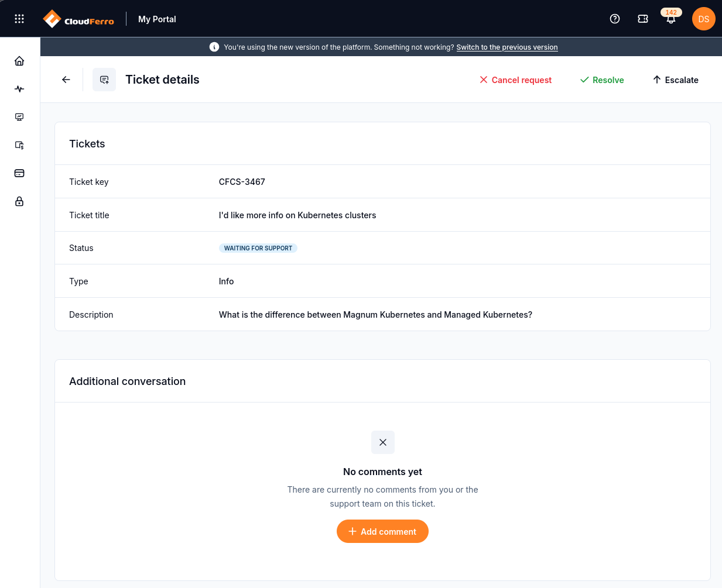
Task: Click the WAITING FOR SUPPORT status badge
Action: tap(258, 248)
